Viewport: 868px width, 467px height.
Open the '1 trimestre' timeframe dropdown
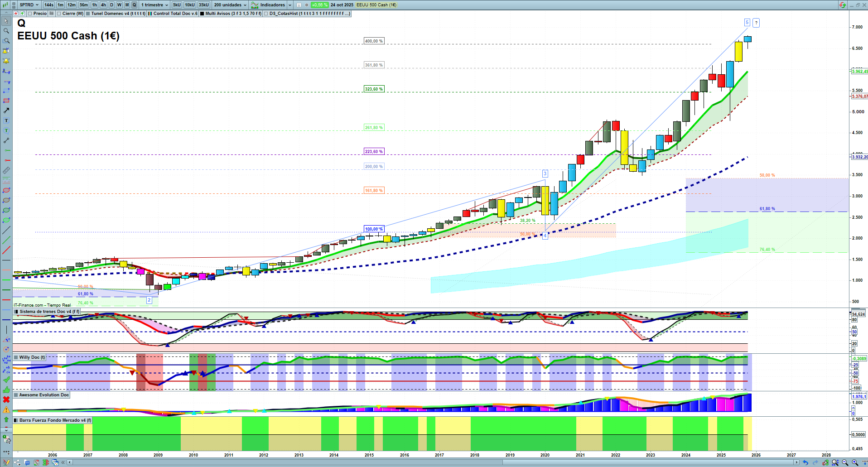tap(154, 5)
